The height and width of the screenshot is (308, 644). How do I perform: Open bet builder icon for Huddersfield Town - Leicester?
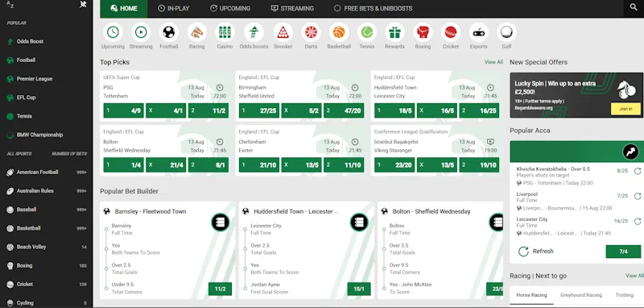coord(359,222)
